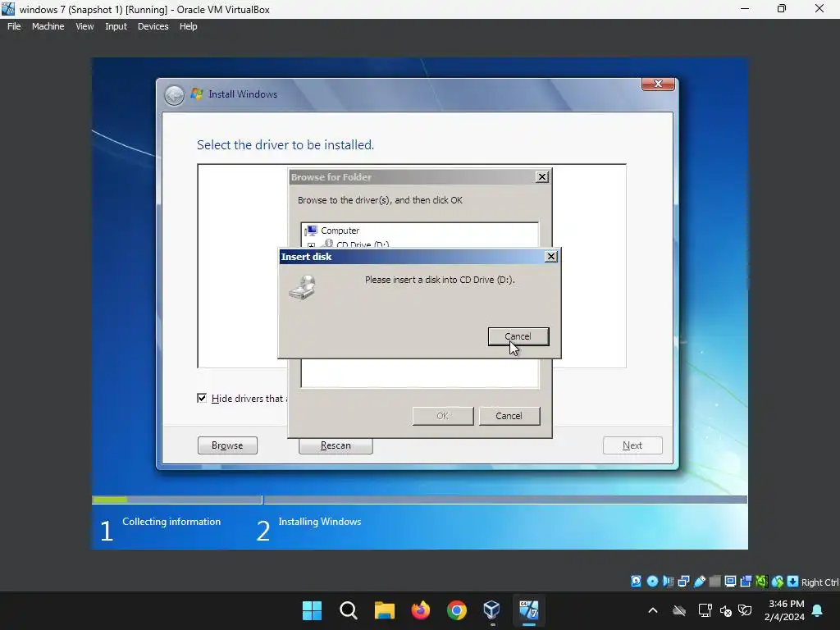Click the back arrow in Install Windows
Screen dimensions: 840x630
[x=174, y=95]
